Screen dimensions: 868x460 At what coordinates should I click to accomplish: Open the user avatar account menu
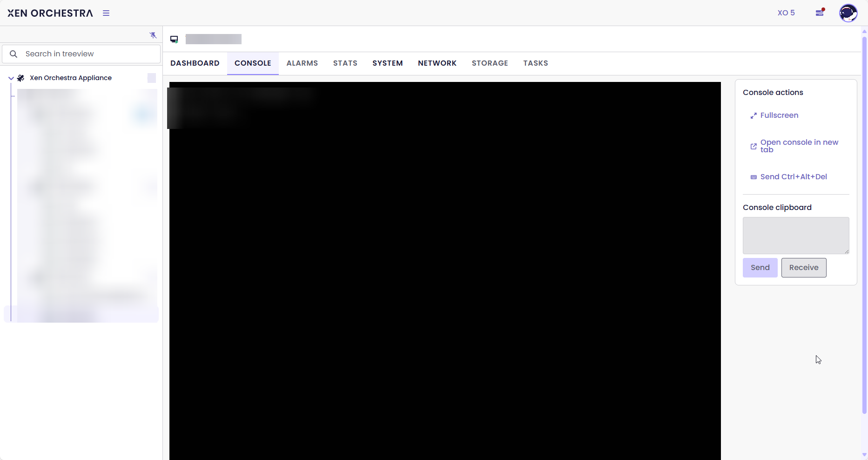point(848,13)
